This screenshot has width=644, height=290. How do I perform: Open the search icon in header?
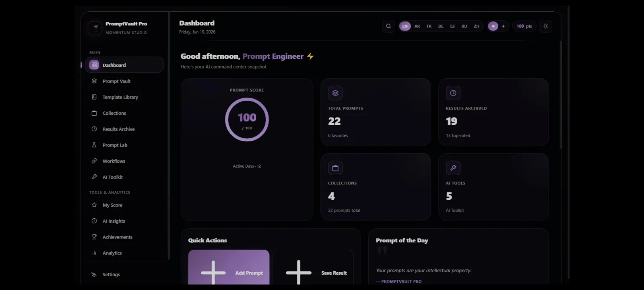pyautogui.click(x=388, y=26)
